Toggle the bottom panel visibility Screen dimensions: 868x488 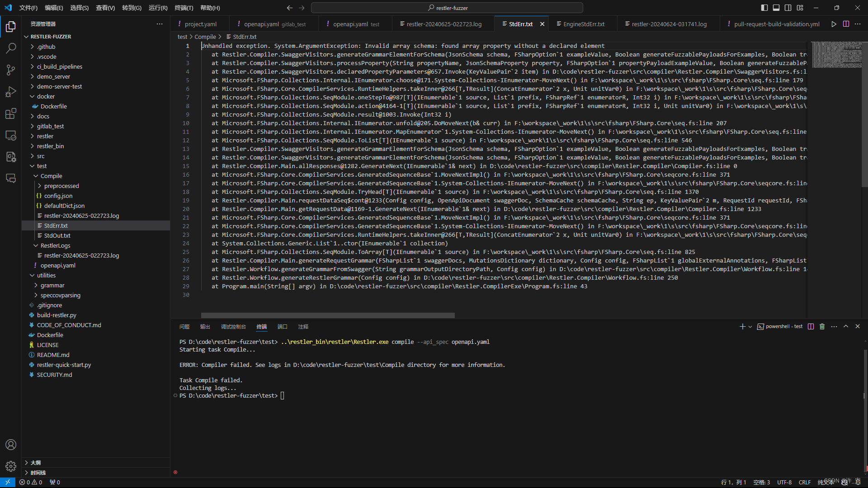point(776,8)
